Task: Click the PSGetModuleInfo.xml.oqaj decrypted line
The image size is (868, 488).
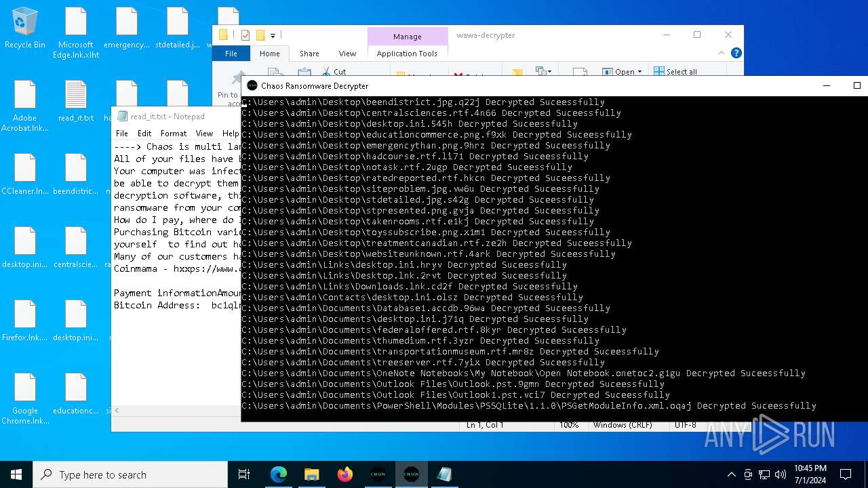Action: pyautogui.click(x=529, y=406)
